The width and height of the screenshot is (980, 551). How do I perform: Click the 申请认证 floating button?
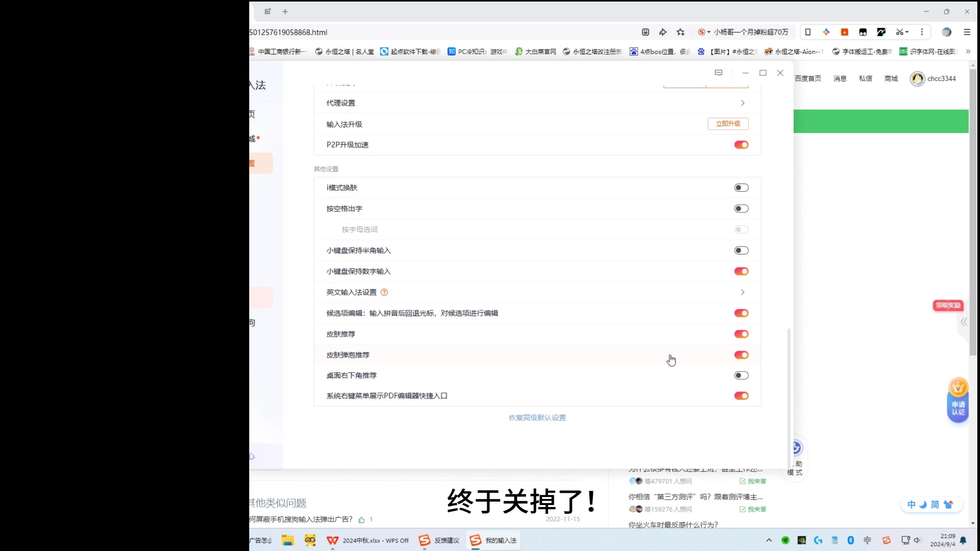[x=958, y=400]
